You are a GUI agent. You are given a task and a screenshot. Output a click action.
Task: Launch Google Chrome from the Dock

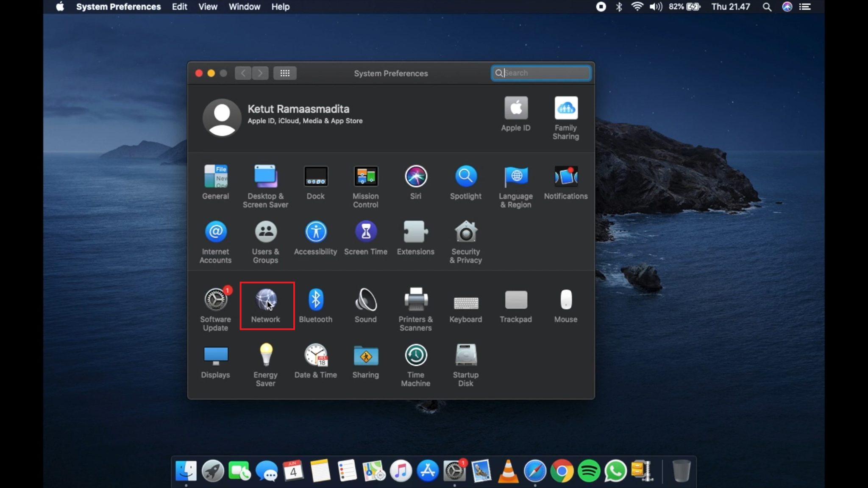coord(562,471)
